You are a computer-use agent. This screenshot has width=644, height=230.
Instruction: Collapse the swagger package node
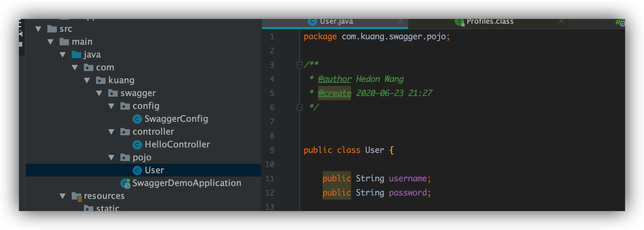click(x=99, y=93)
